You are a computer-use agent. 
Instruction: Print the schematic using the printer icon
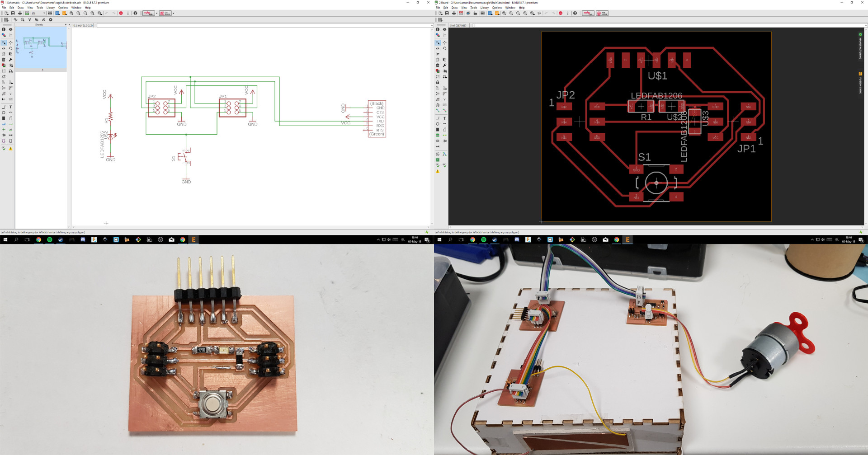19,13
